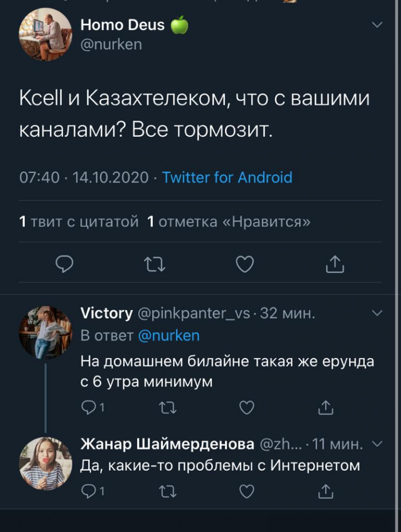View the 1 quote tweet list
Image resolution: width=401 pixels, height=532 pixels.
point(79,221)
